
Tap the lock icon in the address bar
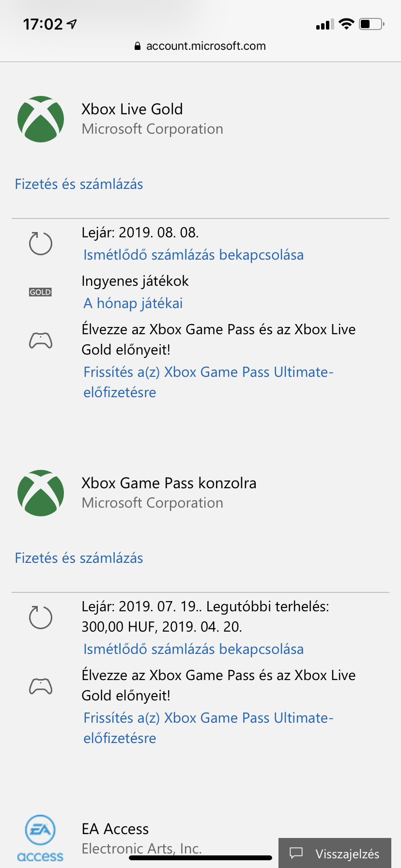point(138,46)
